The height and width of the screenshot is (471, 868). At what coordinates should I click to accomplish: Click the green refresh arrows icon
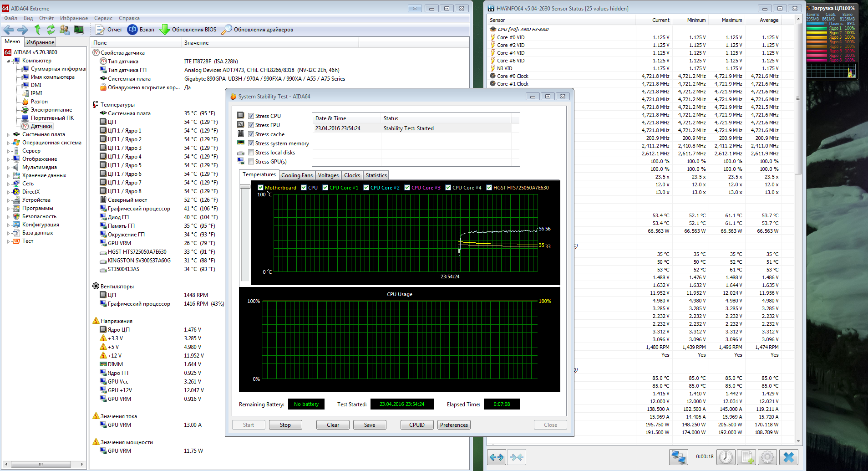[51, 30]
